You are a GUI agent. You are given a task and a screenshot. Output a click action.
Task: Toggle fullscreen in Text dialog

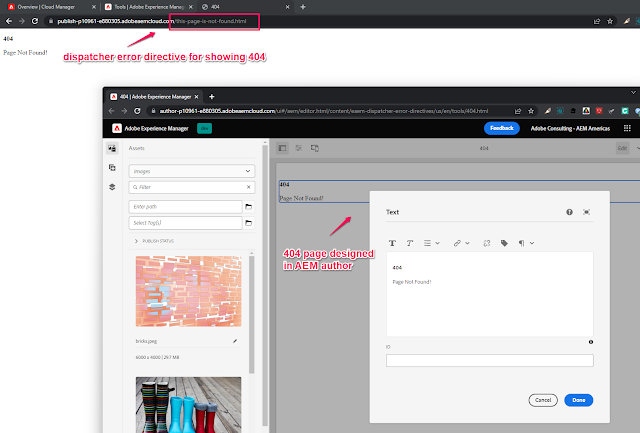587,212
